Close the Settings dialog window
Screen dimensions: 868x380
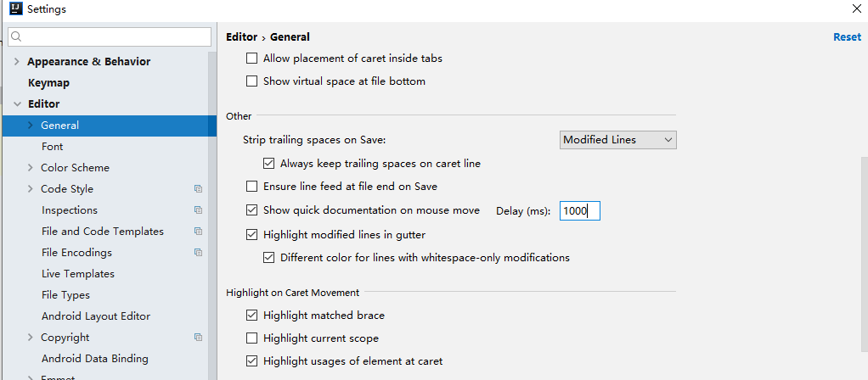(x=856, y=9)
